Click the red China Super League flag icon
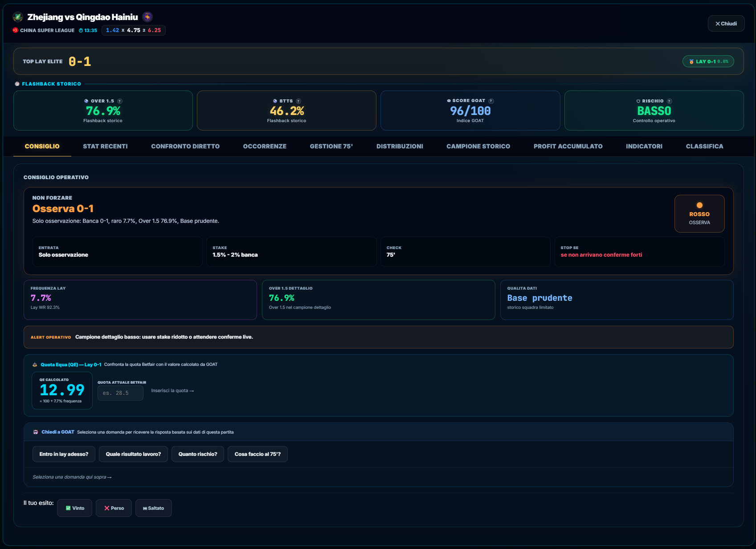 (15, 30)
